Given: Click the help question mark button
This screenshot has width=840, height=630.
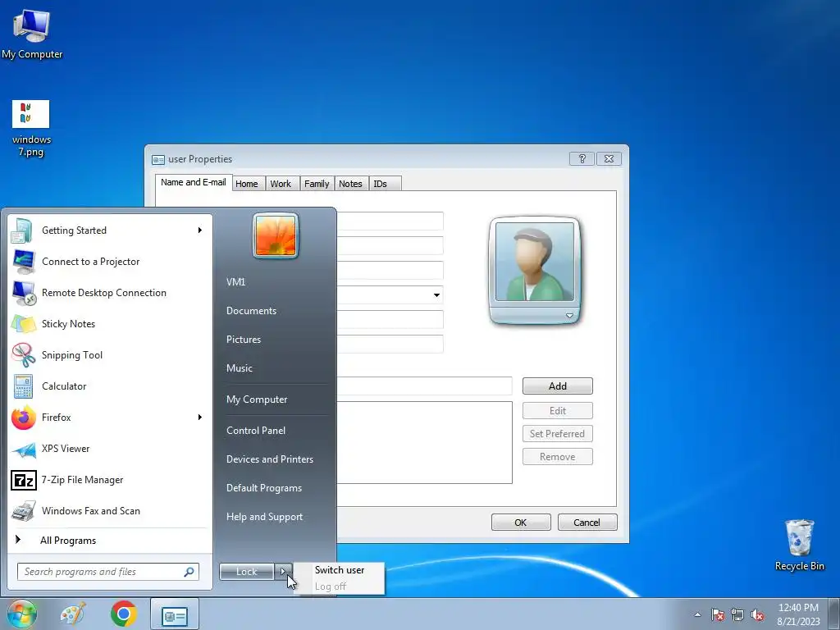Looking at the screenshot, I should 582,158.
